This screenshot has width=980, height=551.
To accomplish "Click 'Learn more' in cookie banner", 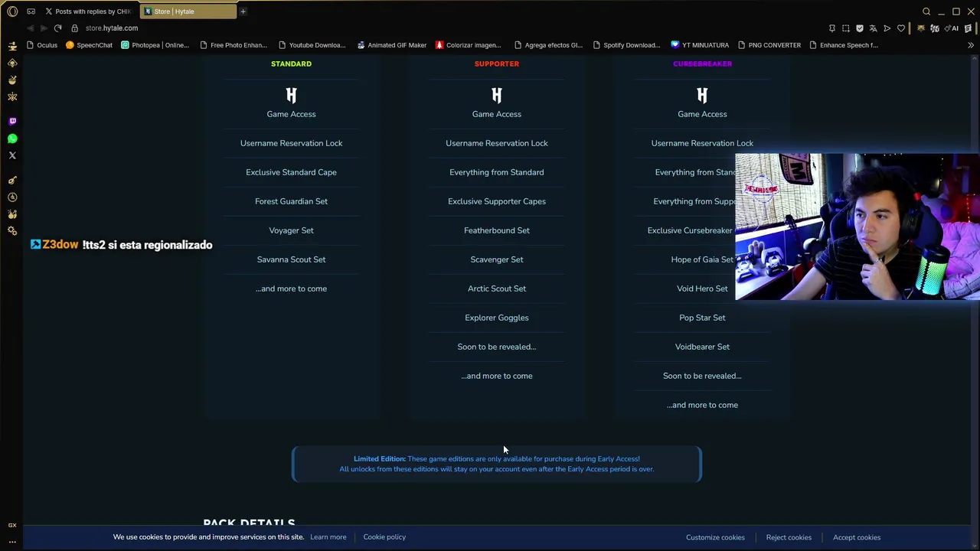I will point(328,537).
